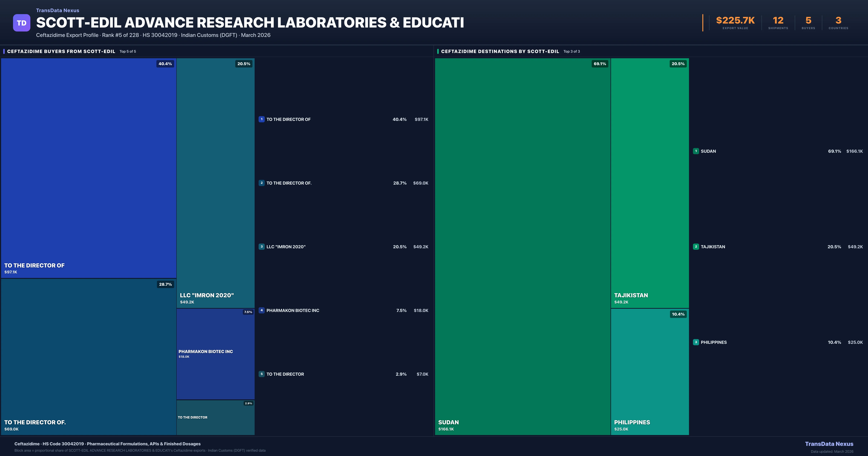Click rank badge 3 beside PHILIPPINES
868x456 pixels.
coord(696,342)
